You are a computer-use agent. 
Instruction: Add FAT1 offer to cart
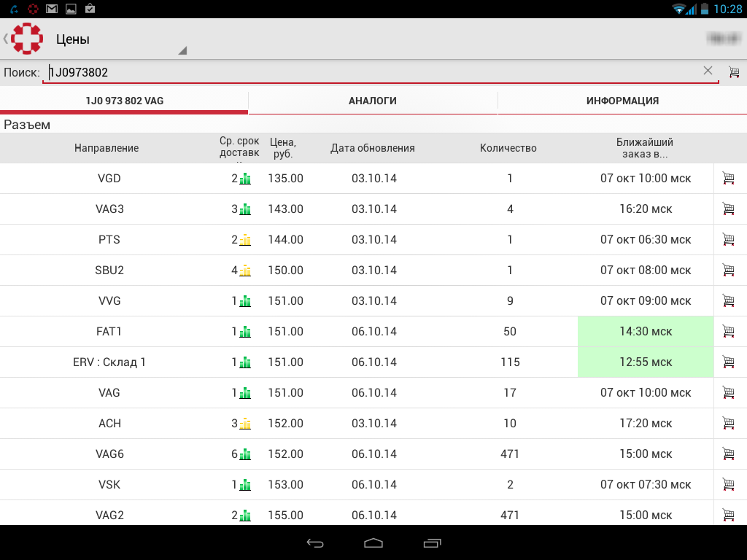coord(728,332)
